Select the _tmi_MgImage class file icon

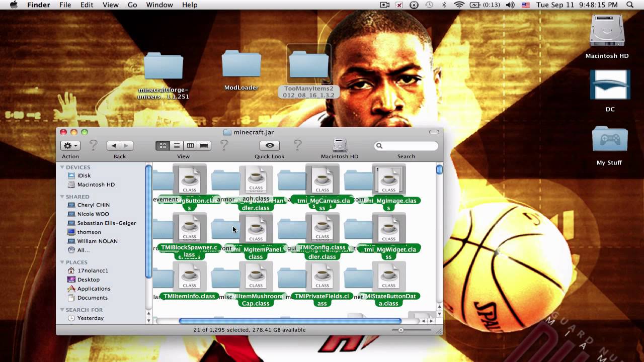(388, 180)
